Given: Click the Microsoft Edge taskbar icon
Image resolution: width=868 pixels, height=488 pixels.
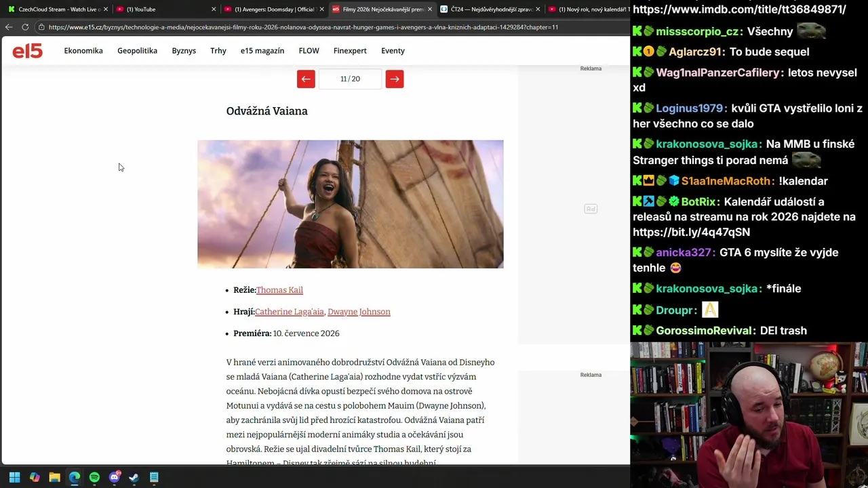Looking at the screenshot, I should [x=75, y=477].
